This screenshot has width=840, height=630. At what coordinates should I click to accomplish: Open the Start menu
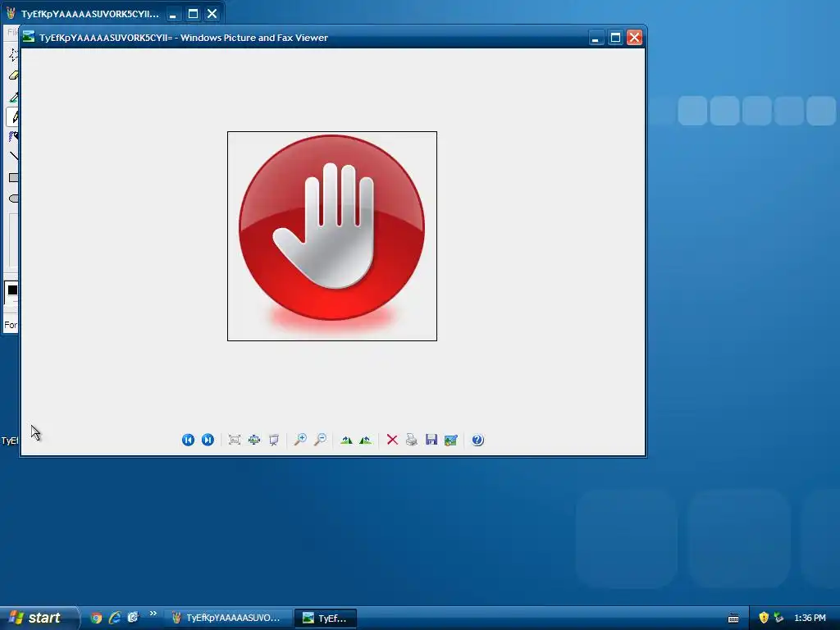point(39,618)
